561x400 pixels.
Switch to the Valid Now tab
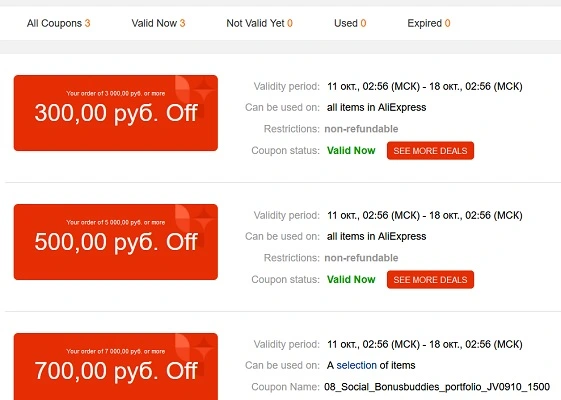pyautogui.click(x=158, y=23)
